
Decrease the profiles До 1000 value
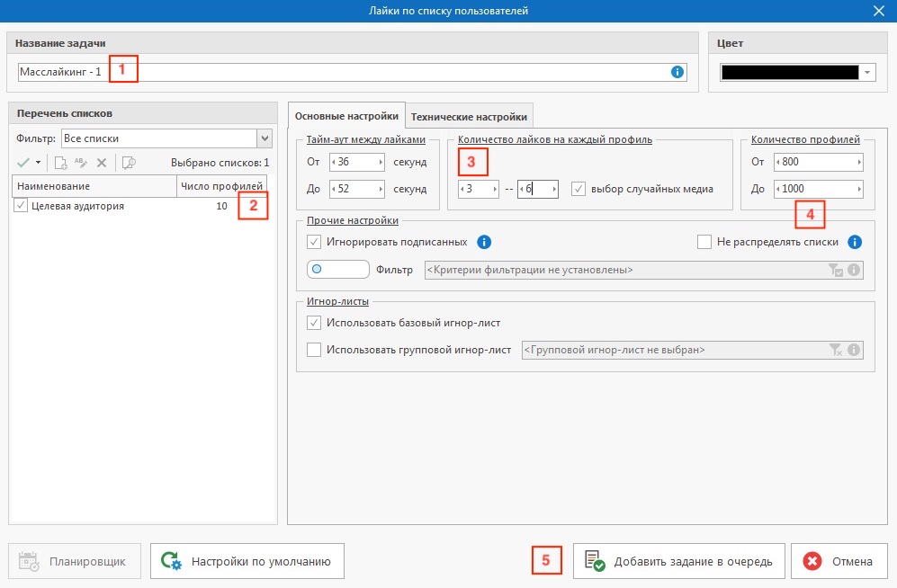[778, 189]
